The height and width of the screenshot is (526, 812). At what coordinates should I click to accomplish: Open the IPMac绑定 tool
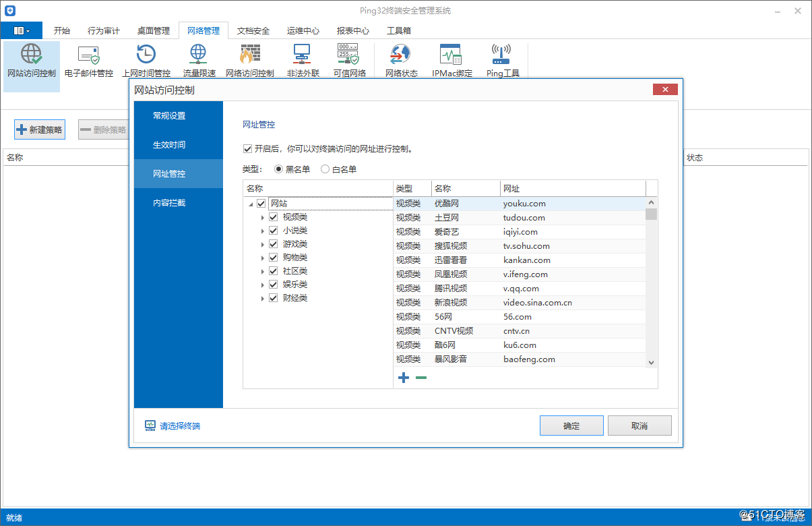(x=451, y=61)
